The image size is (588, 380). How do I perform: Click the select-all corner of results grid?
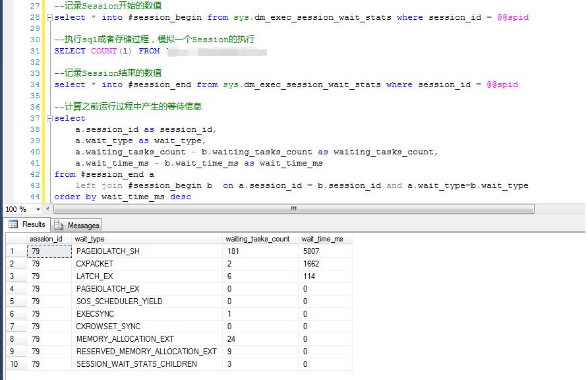pyautogui.click(x=13, y=239)
